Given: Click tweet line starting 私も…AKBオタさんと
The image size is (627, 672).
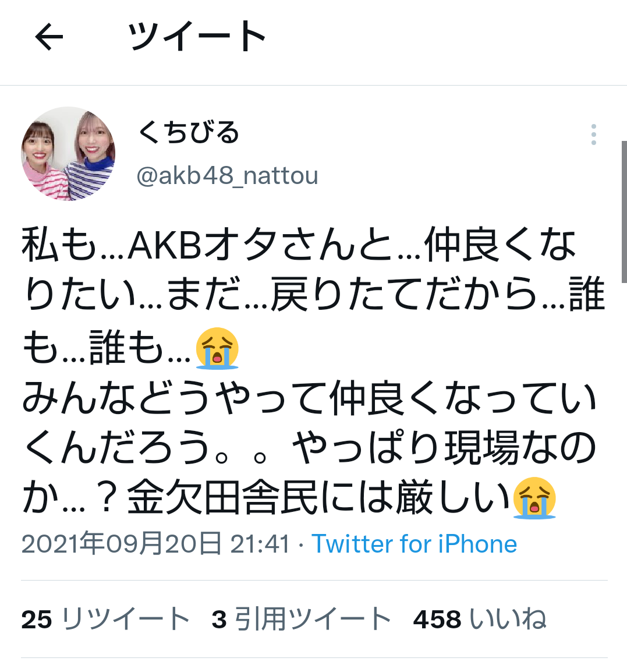Looking at the screenshot, I should pos(299,246).
